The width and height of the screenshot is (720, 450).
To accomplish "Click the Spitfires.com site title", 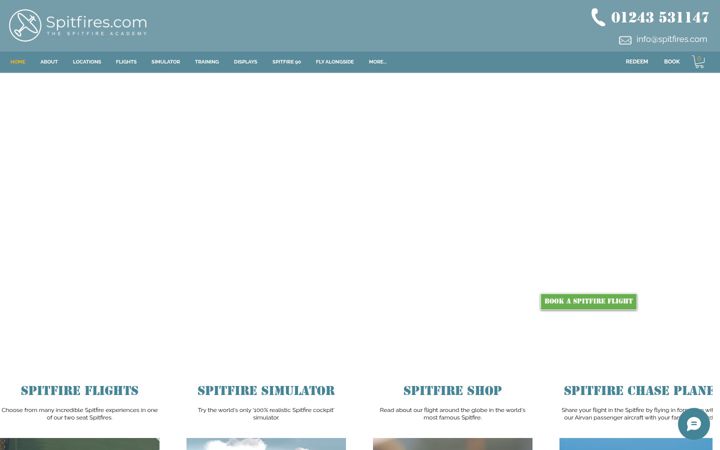I will click(97, 22).
